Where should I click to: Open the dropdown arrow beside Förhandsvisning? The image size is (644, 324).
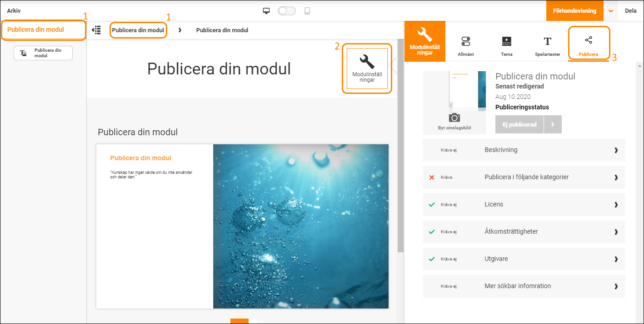[611, 11]
